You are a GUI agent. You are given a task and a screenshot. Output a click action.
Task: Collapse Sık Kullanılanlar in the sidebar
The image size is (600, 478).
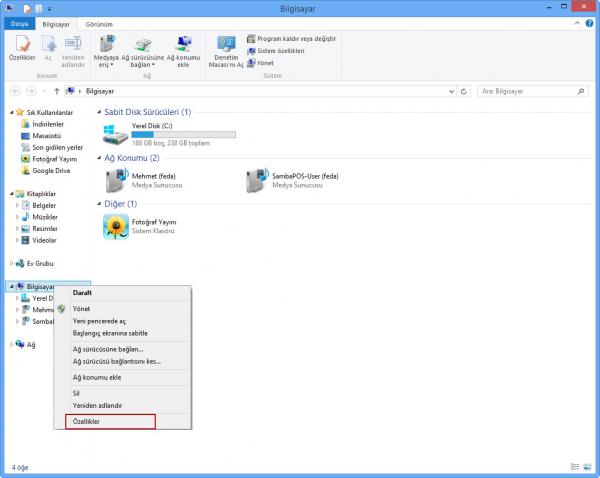[x=12, y=112]
